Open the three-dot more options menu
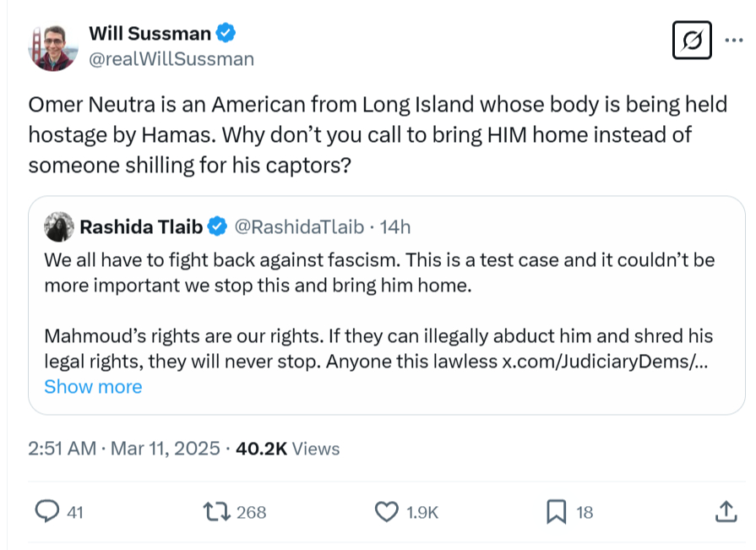 point(732,40)
